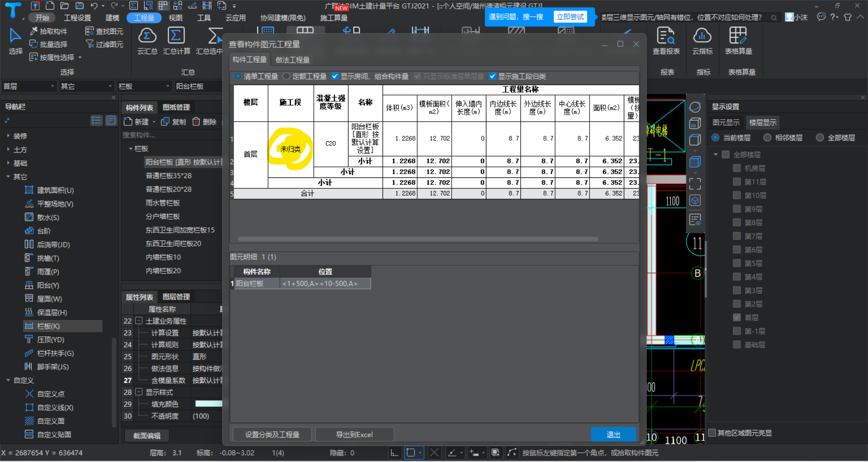Click 立即尝试 button

[x=570, y=17]
